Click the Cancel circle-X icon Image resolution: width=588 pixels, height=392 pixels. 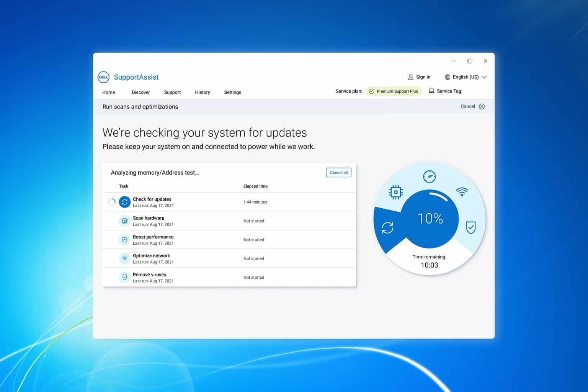pos(482,106)
